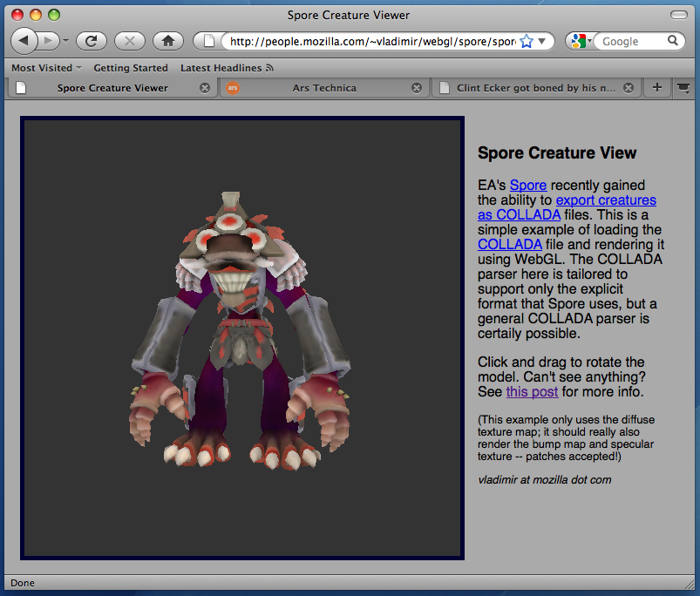Close the Spore Creature Viewer tab
The height and width of the screenshot is (596, 700).
click(205, 88)
